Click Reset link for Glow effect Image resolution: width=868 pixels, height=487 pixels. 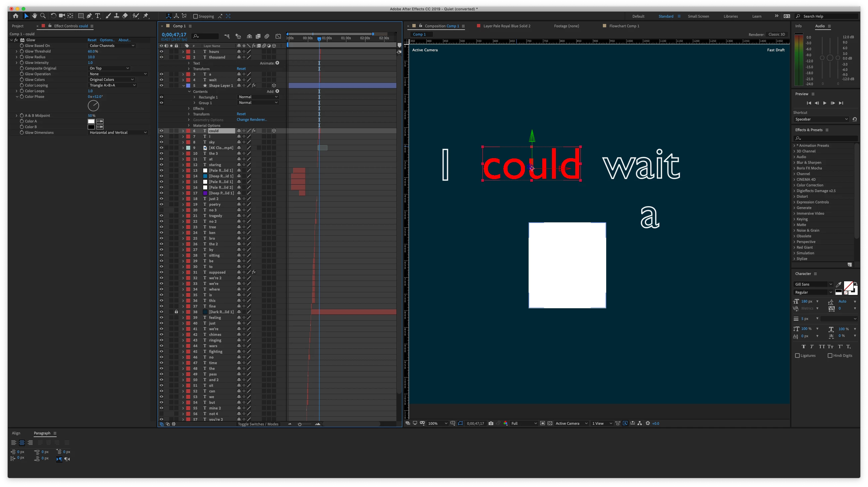point(92,40)
